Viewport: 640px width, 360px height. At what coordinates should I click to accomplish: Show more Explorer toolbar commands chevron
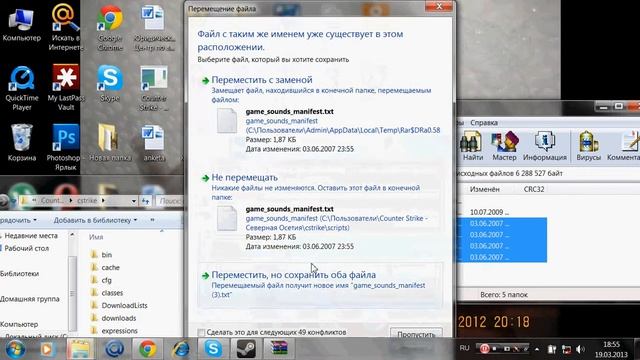152,220
